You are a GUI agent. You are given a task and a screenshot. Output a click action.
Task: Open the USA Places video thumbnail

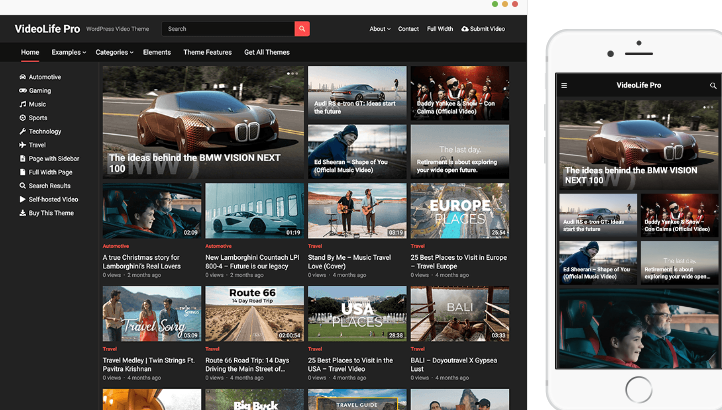tap(357, 314)
